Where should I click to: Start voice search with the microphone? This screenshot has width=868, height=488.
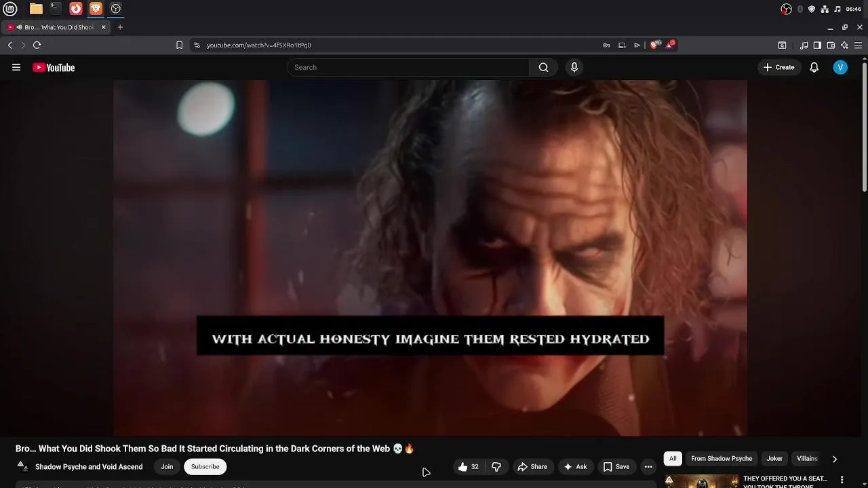(x=574, y=67)
